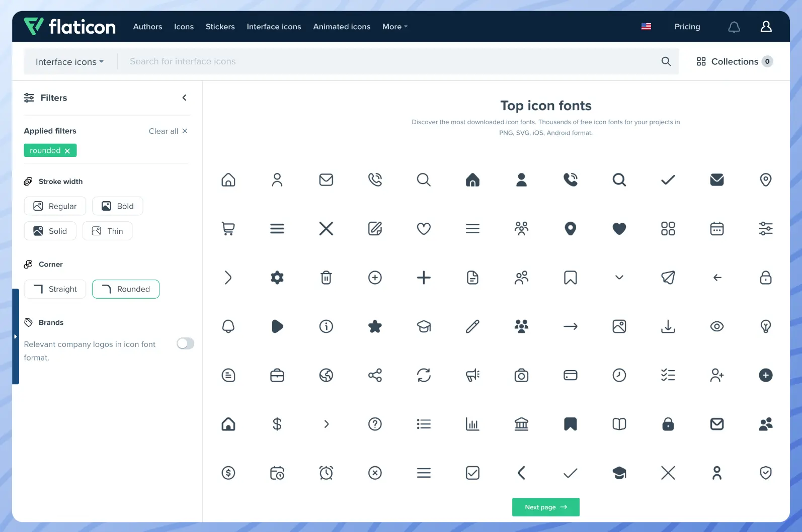
Task: Open the user profile icon
Action: tap(766, 27)
